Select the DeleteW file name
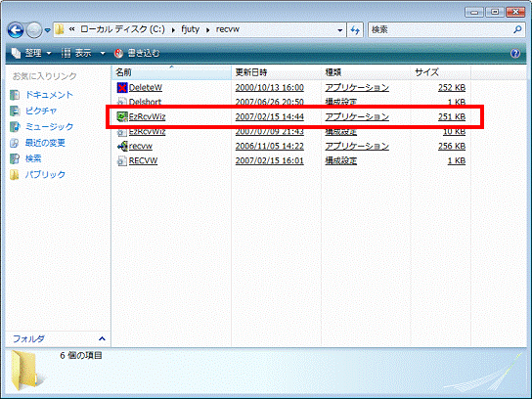 click(x=146, y=88)
